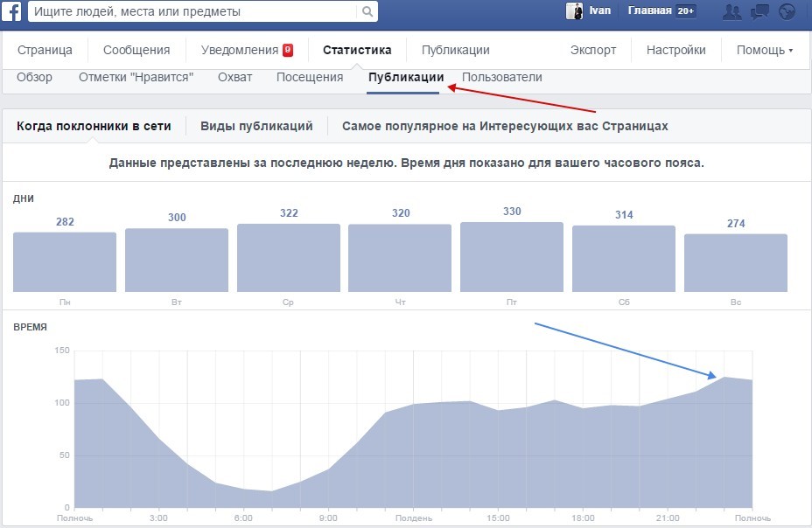The height and width of the screenshot is (528, 812).
Task: Switch to Отметки "Нравится" sub-tab
Action: (136, 78)
